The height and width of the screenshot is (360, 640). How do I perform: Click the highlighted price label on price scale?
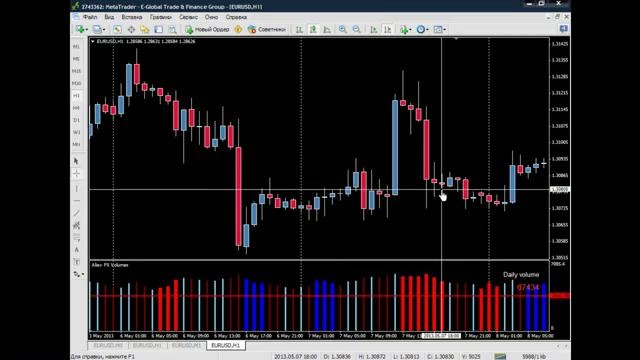(560, 189)
